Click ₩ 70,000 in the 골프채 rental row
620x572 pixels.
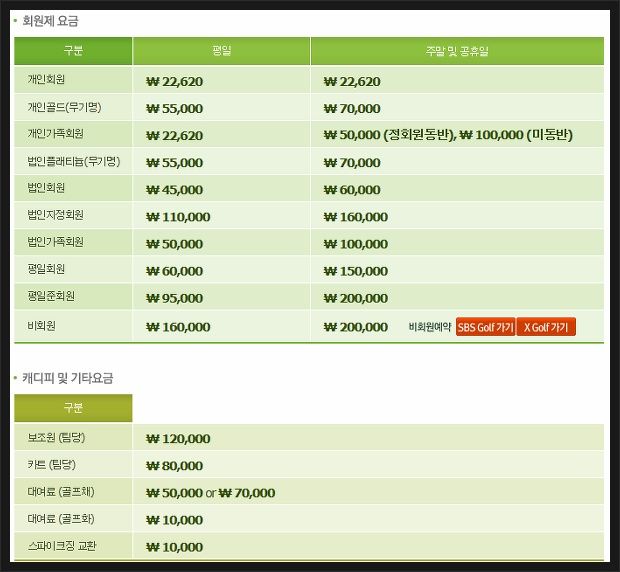click(x=247, y=493)
